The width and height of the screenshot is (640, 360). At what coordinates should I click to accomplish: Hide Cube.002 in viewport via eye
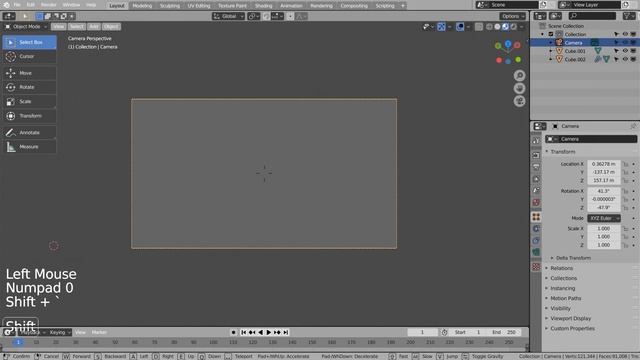tap(625, 59)
